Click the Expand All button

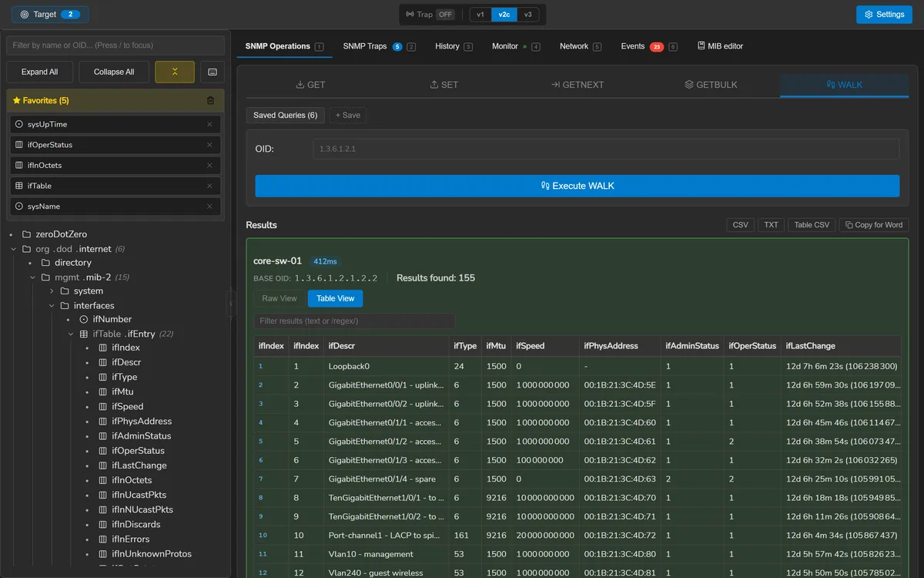(x=39, y=72)
